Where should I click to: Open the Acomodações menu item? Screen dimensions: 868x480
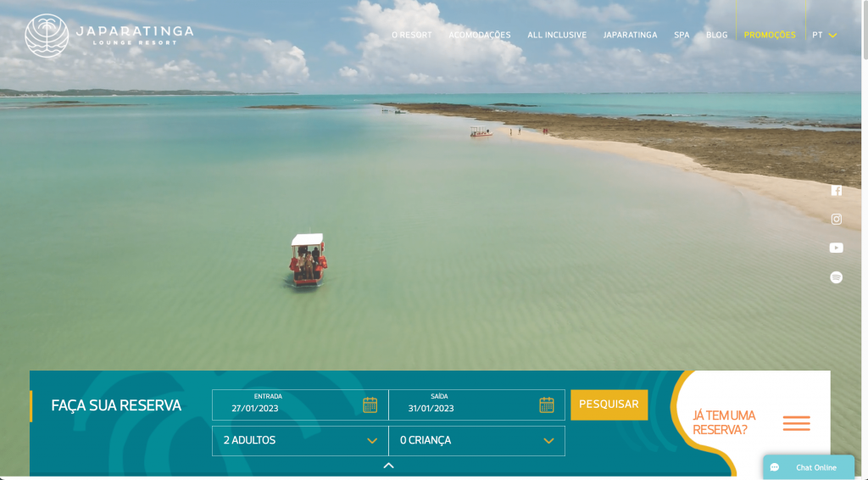[480, 35]
